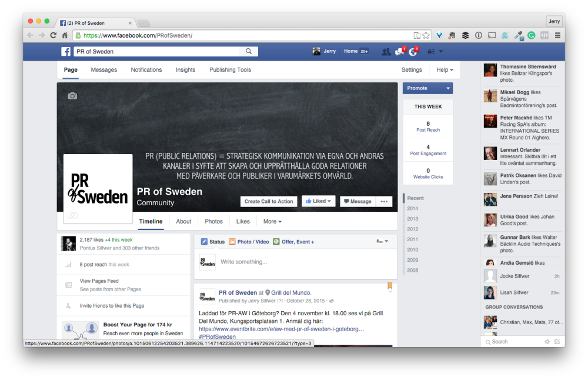Go to browser home icon
Image resolution: width=588 pixels, height=380 pixels.
65,35
